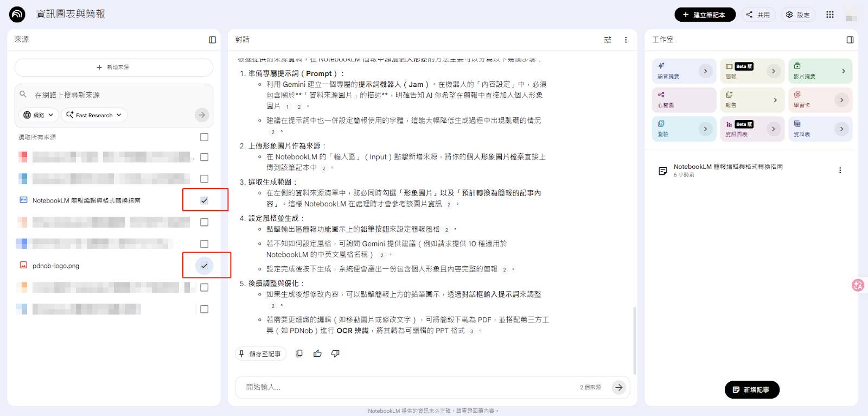Tick the blurred source just above pdnob-logo.png
The height and width of the screenshot is (416, 868).
204,244
